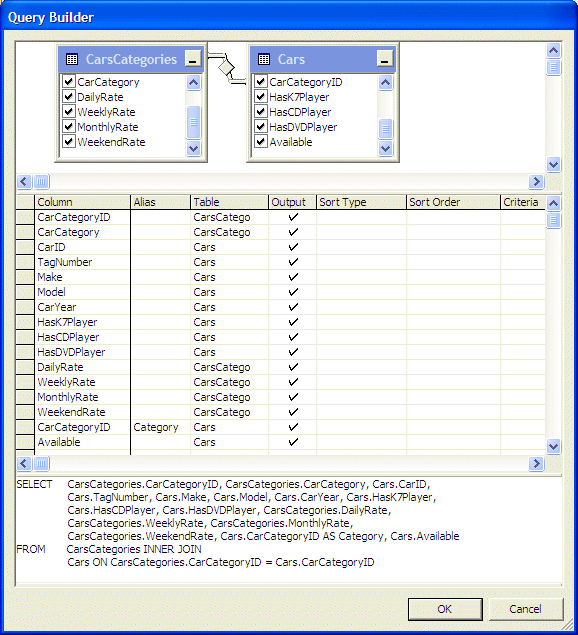Toggle Output checkmark for TagNumber row
Screen dimensions: 578x635
pyautogui.click(x=293, y=262)
